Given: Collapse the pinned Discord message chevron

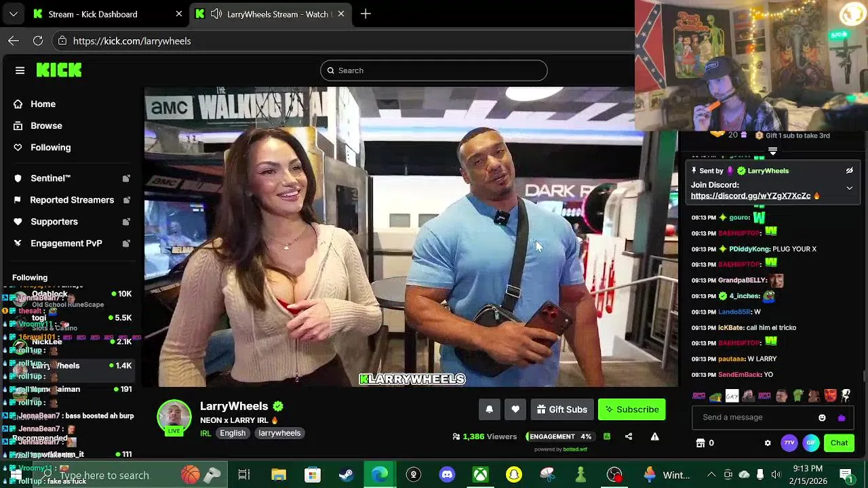Looking at the screenshot, I should [849, 188].
